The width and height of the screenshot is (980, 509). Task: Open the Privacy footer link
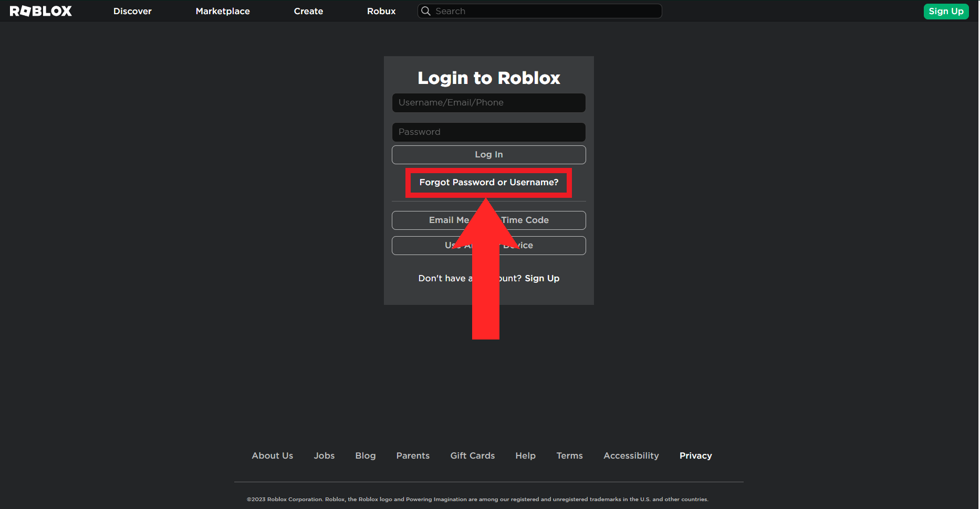pyautogui.click(x=696, y=455)
